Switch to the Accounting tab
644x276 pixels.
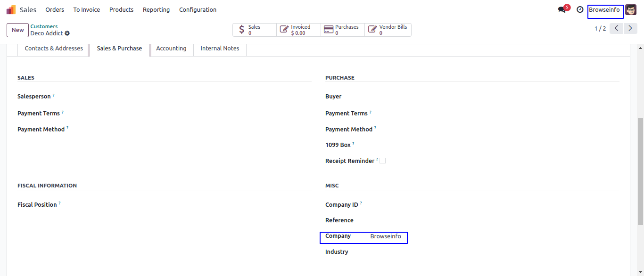(x=171, y=49)
